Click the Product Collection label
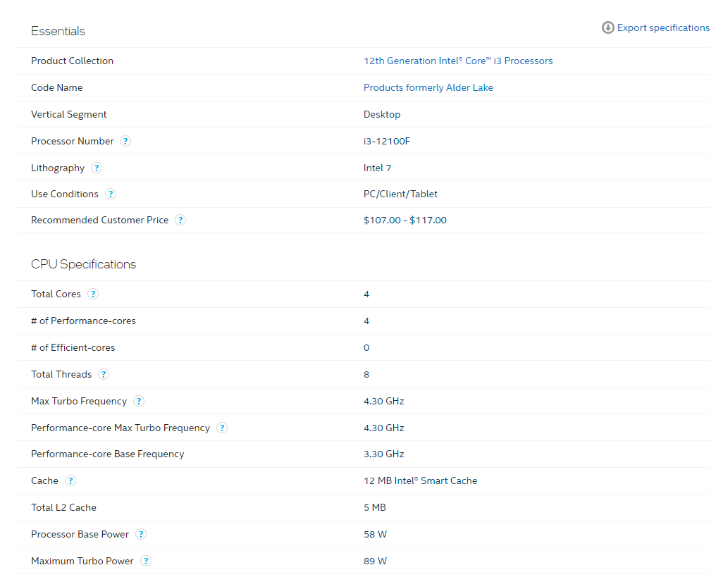Viewport: 728px width, 577px height. [72, 61]
